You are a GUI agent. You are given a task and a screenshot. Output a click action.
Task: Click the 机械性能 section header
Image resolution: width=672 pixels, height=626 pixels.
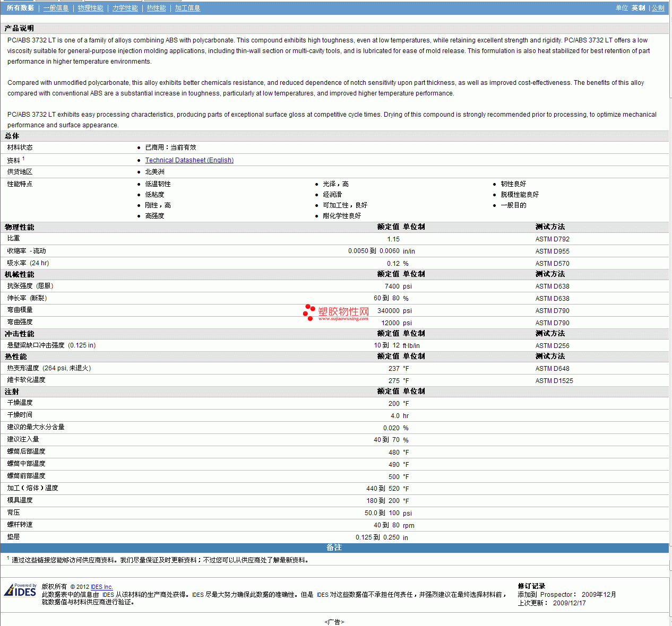[20, 274]
